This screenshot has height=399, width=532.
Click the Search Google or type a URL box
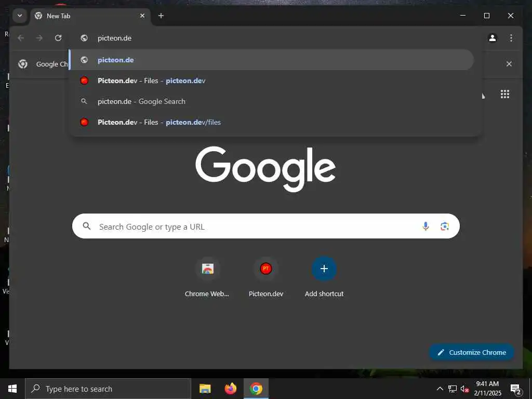point(265,226)
